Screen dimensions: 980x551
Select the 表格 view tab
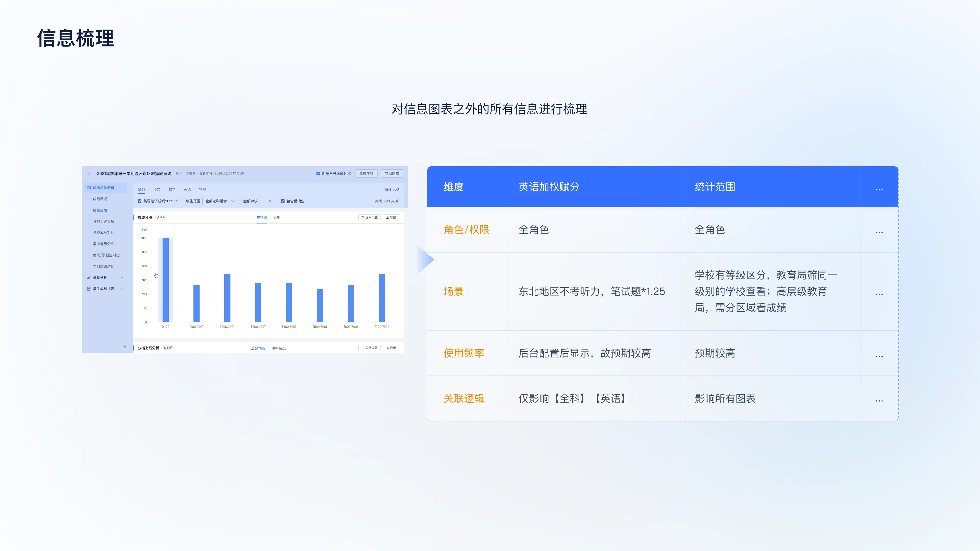[277, 217]
